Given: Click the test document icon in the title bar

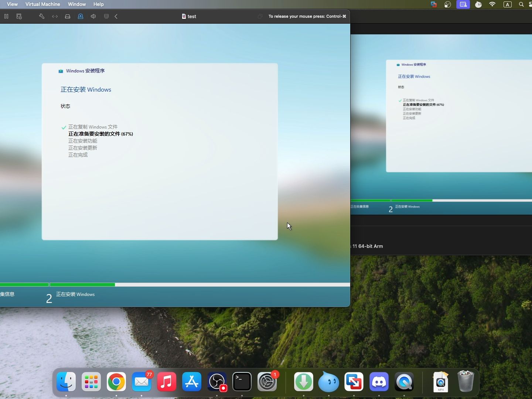Looking at the screenshot, I should pos(184,16).
